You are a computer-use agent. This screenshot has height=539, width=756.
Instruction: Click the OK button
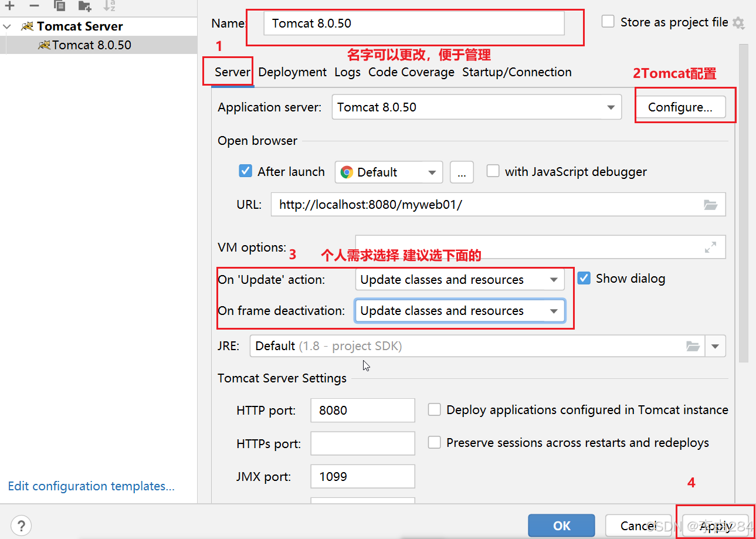click(x=561, y=526)
